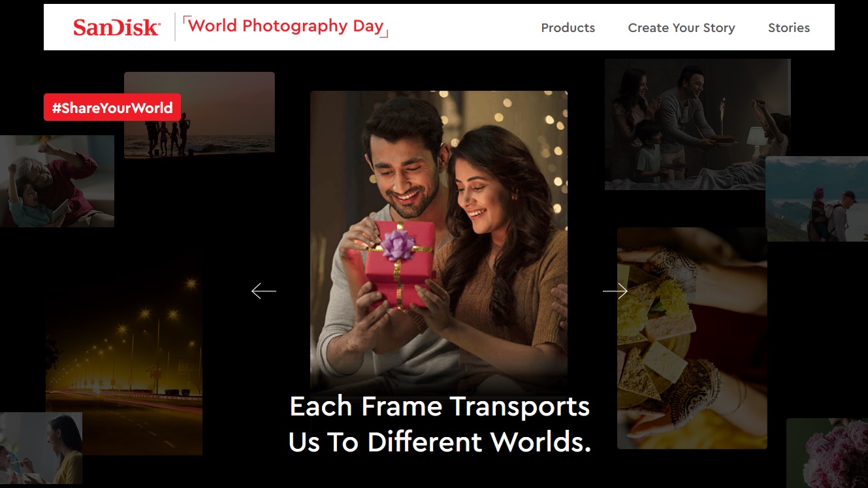This screenshot has height=488, width=868.
Task: Go to Create Your Story page
Action: pyautogui.click(x=681, y=27)
